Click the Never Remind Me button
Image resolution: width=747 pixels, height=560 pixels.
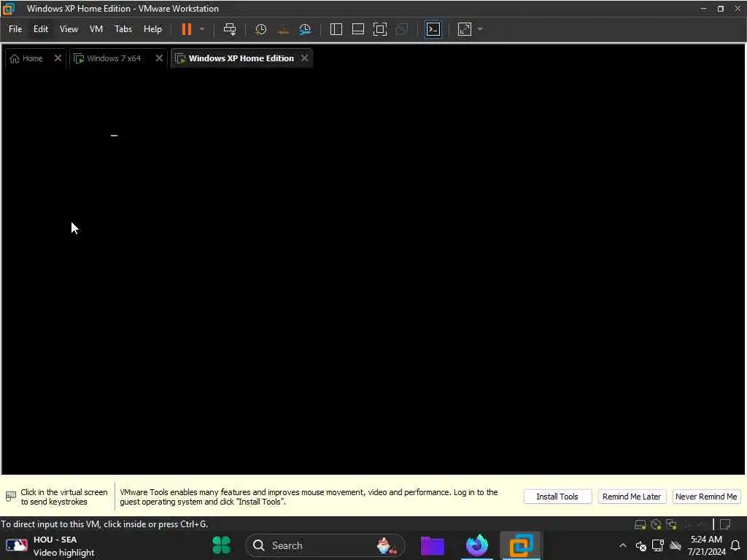tap(706, 496)
